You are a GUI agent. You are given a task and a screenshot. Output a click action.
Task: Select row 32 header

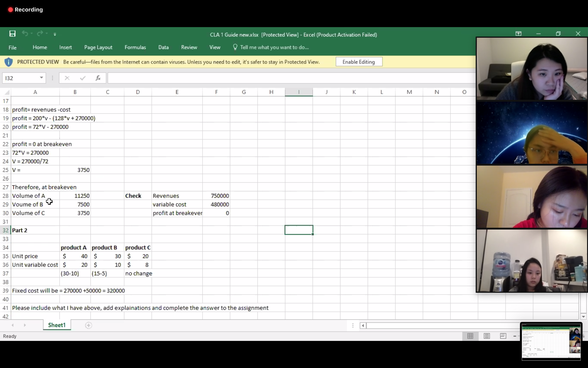(x=6, y=230)
